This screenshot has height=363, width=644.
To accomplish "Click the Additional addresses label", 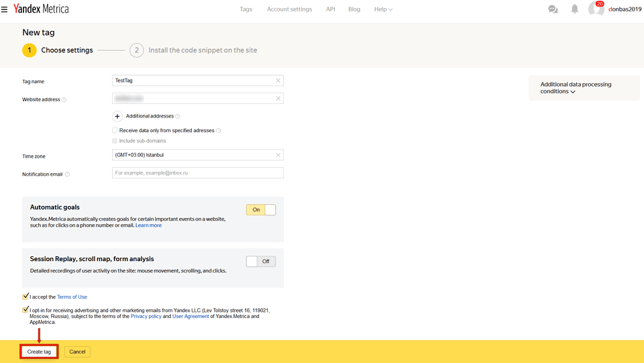I will [x=150, y=116].
